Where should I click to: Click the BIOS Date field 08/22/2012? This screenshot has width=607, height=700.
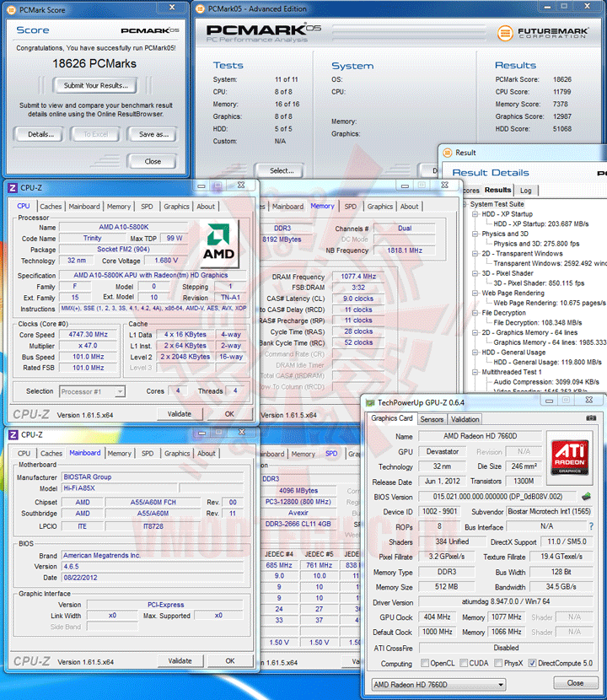(153, 578)
